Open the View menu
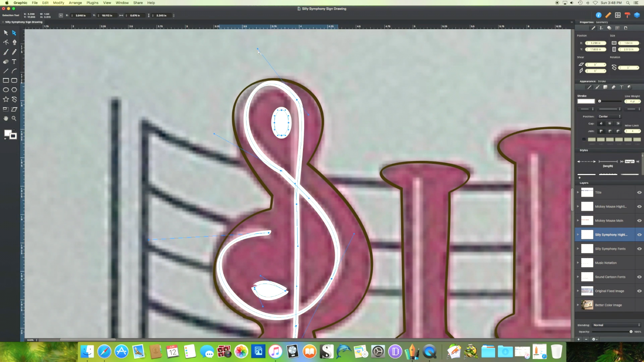The width and height of the screenshot is (644, 362). point(107,3)
